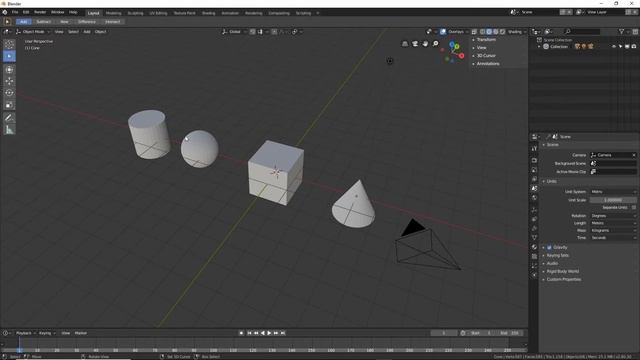Open the File menu

click(x=15, y=12)
